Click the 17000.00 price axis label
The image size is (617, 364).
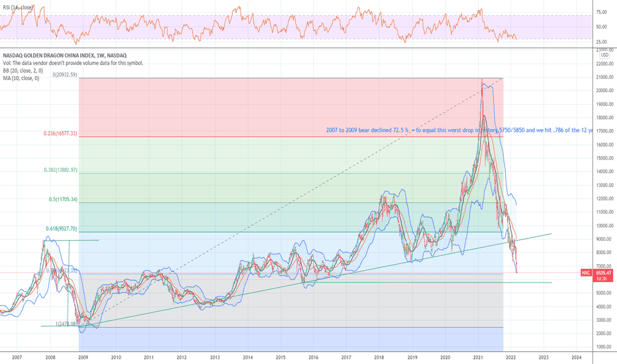click(x=605, y=131)
